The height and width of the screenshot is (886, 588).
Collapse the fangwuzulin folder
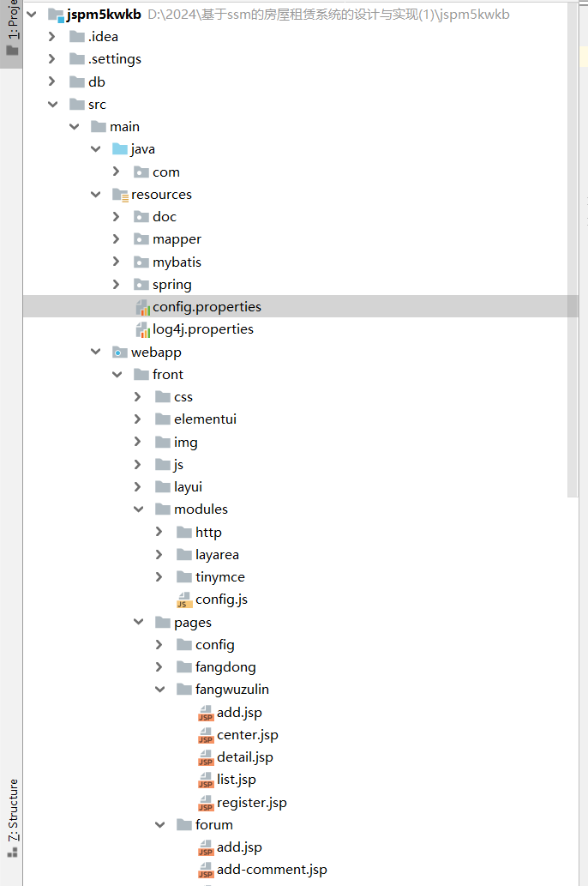tap(159, 689)
